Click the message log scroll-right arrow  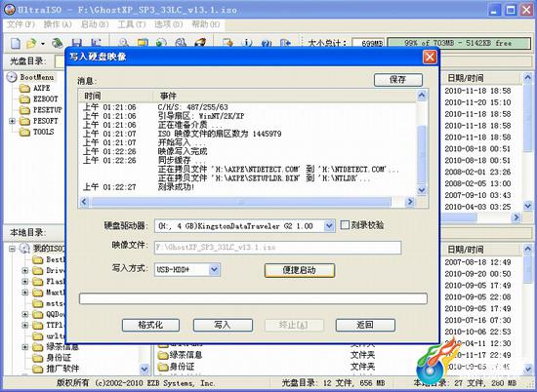pyautogui.click(x=409, y=202)
